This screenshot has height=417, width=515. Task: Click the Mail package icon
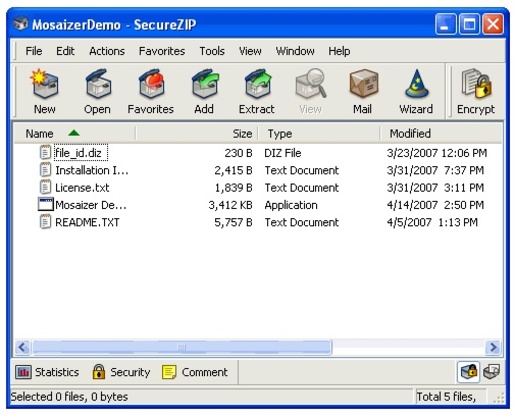[363, 84]
